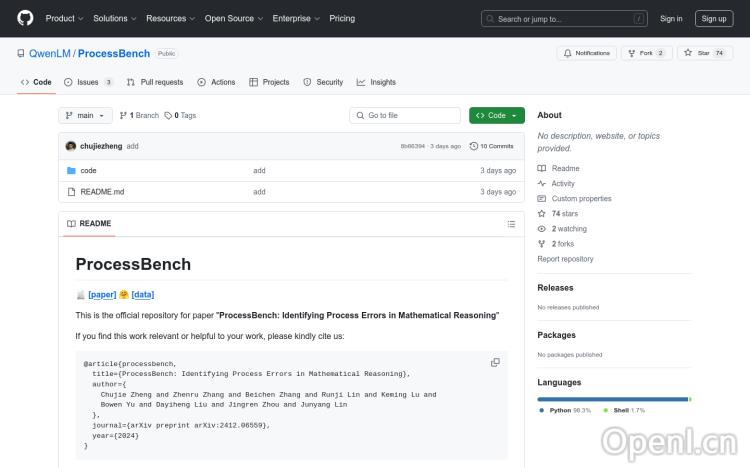Viewport: 750px width, 468px height.
Task: Click the fork icon beside 2 forks
Action: click(541, 244)
